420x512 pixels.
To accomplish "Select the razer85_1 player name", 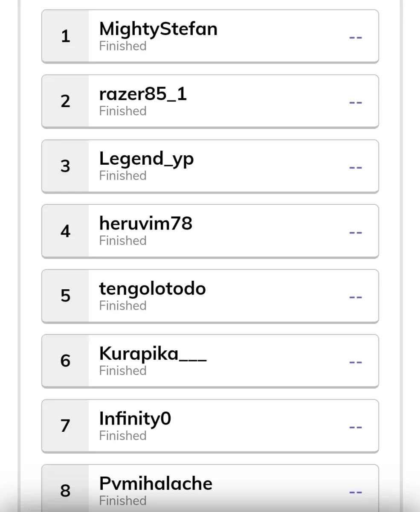I will pos(143,94).
